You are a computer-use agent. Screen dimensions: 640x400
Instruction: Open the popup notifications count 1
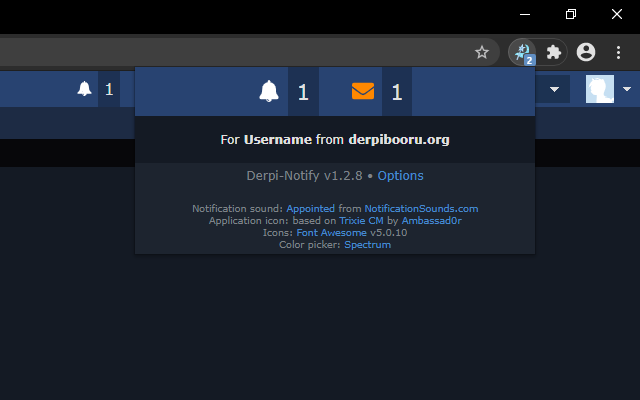point(303,92)
